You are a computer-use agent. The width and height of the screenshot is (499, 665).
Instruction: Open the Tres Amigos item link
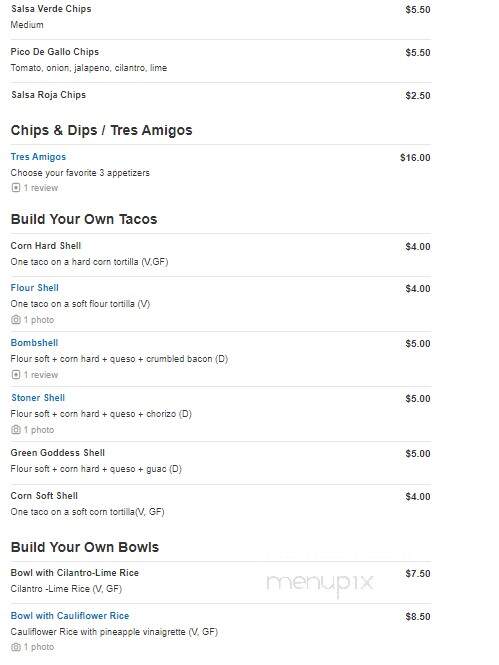[38, 157]
